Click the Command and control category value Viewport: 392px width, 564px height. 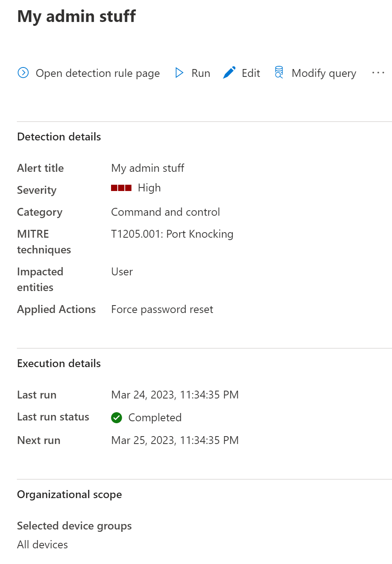point(166,212)
